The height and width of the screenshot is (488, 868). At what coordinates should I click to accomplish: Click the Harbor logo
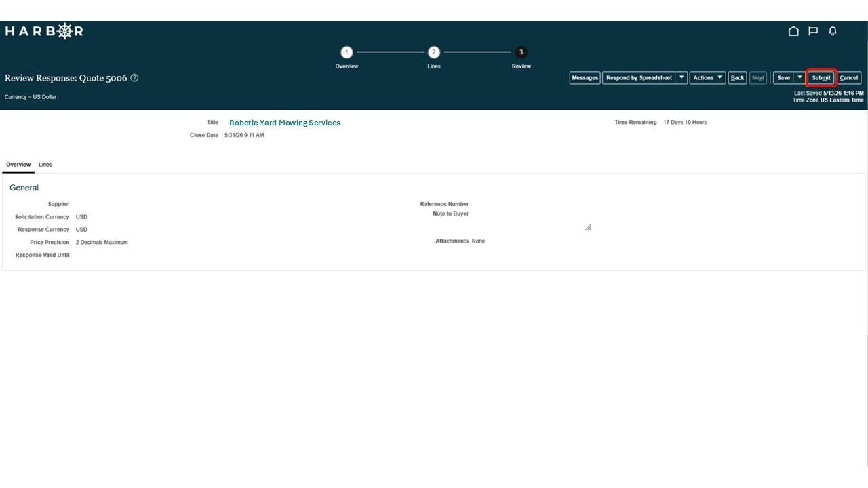point(44,31)
